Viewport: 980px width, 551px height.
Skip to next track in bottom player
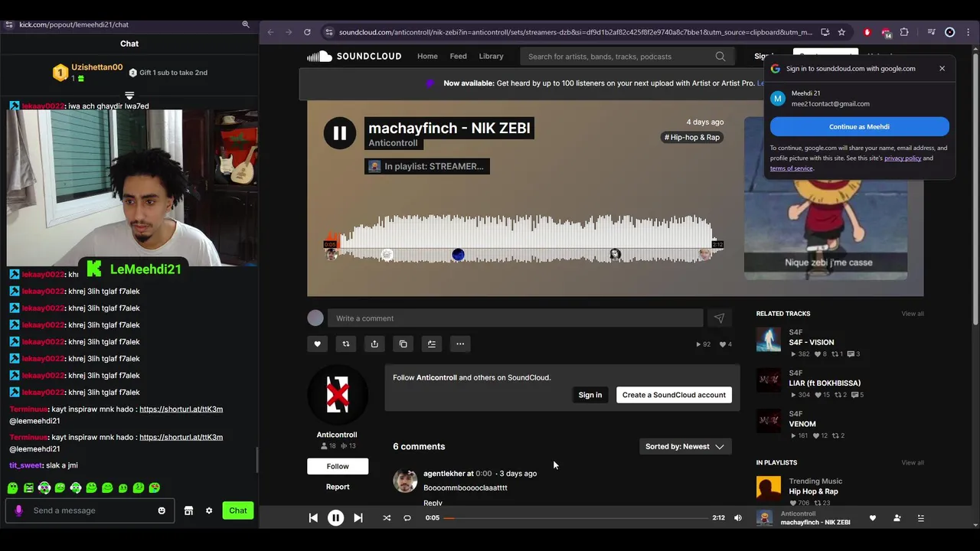point(358,518)
